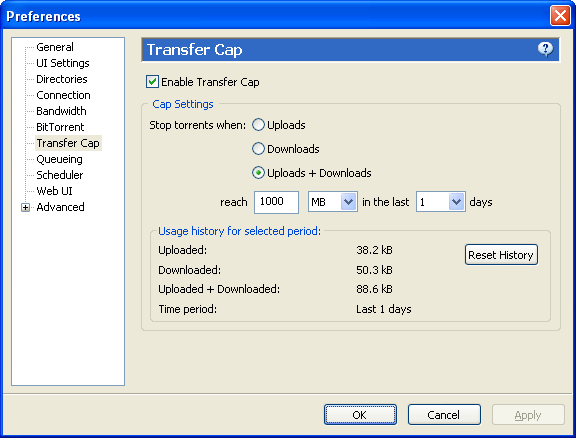
Task: Click the Cancel button
Action: 444,414
